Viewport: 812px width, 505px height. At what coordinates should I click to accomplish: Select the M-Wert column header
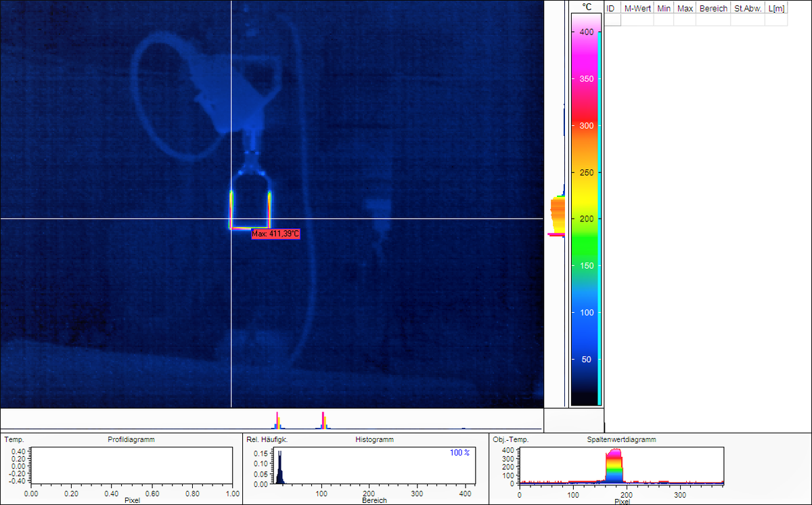tap(637, 9)
